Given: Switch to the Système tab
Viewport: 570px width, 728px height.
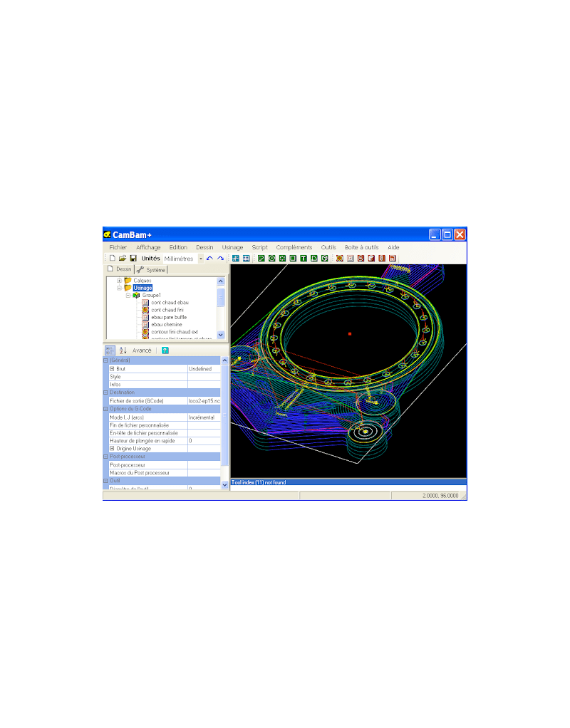Looking at the screenshot, I should click(x=150, y=270).
